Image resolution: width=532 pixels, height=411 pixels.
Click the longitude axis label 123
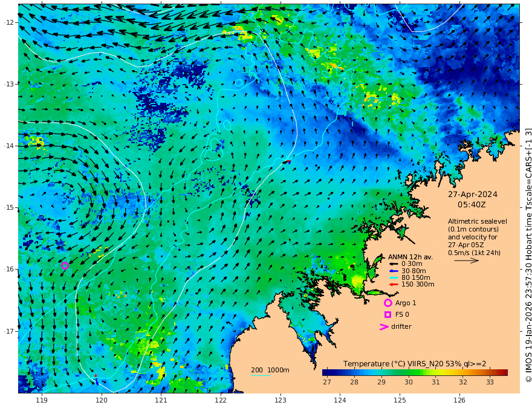281,400
